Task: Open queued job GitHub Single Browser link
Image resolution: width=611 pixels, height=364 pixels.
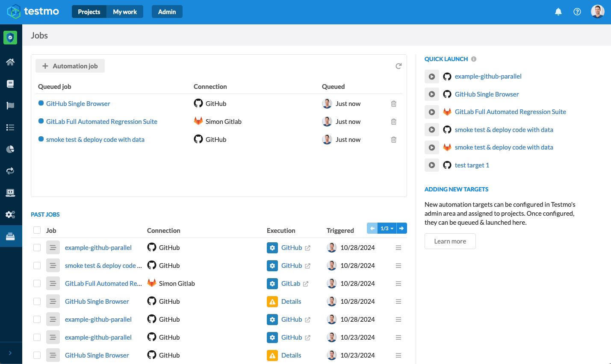Action: 78,104
